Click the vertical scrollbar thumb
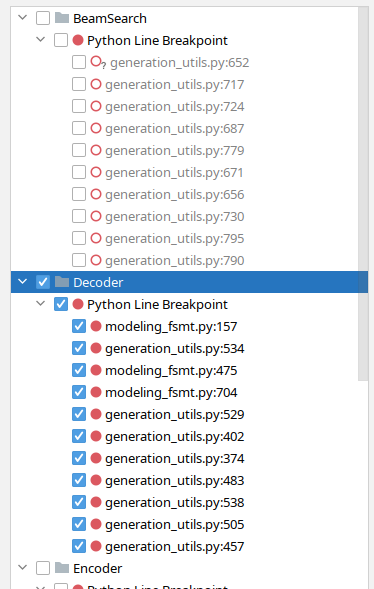This screenshot has height=589, width=374. tap(363, 193)
